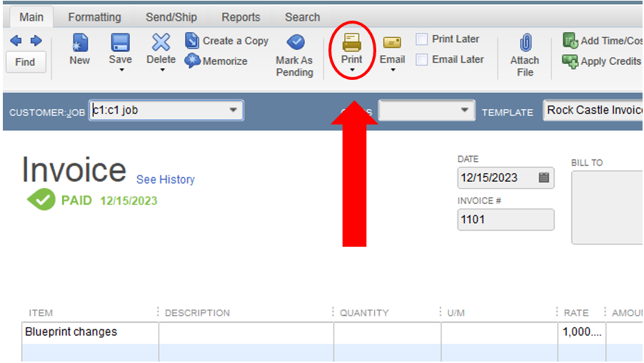Image resolution: width=644 pixels, height=363 pixels.
Task: Click the RATE column header
Action: (576, 313)
